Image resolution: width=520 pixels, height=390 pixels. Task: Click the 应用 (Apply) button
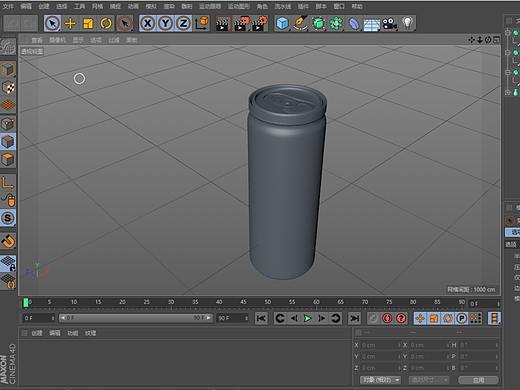(478, 380)
